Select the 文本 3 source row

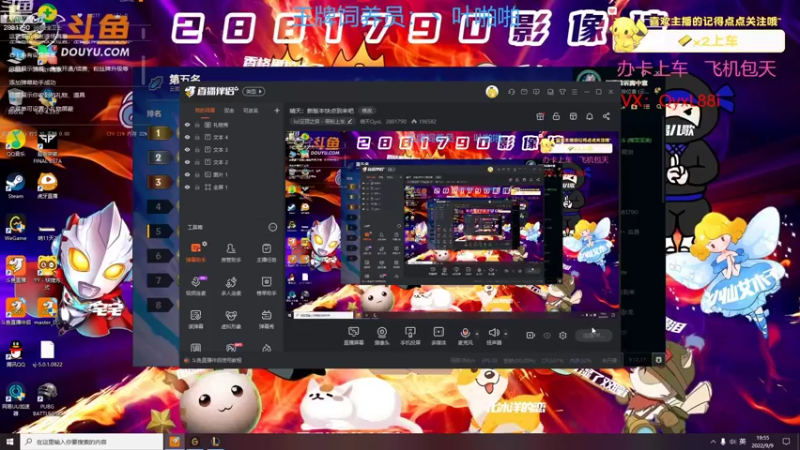coord(232,149)
